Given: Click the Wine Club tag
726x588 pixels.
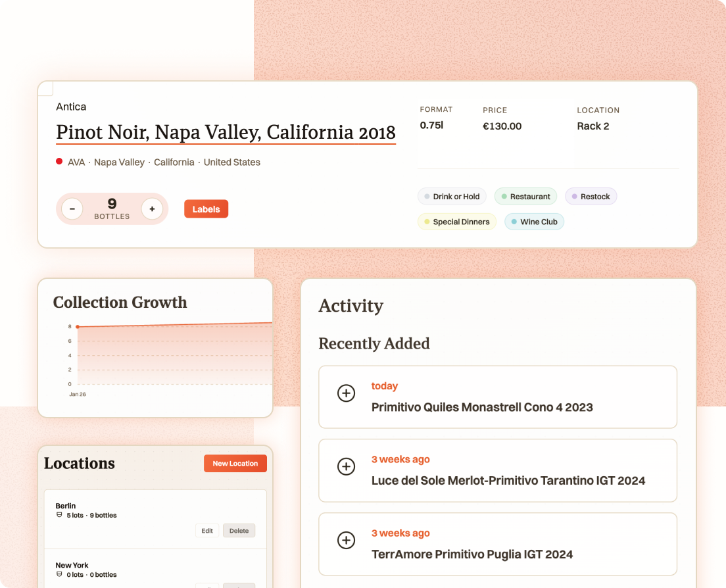Looking at the screenshot, I should [534, 222].
